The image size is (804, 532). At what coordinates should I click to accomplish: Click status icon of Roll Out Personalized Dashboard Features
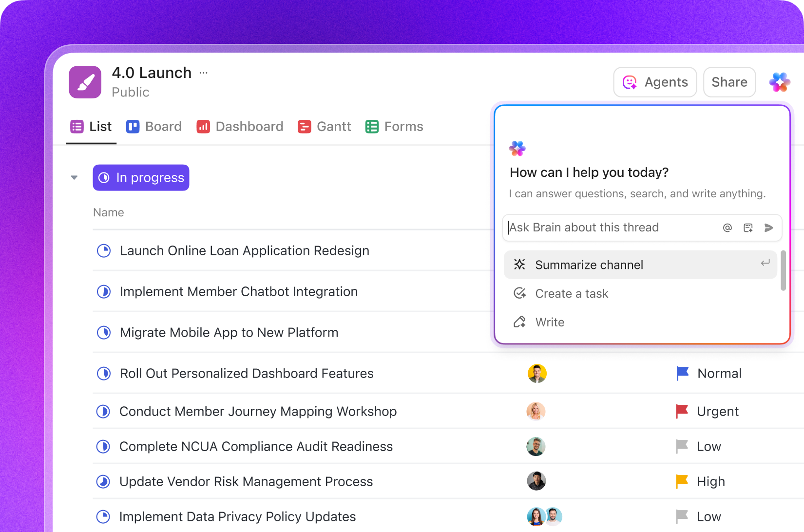(104, 374)
